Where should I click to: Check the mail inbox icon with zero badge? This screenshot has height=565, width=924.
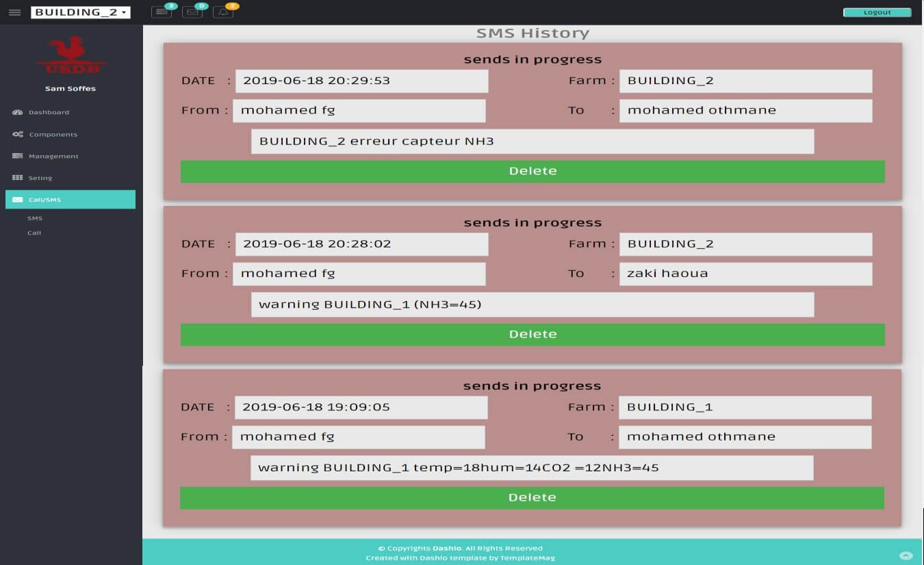(x=192, y=12)
